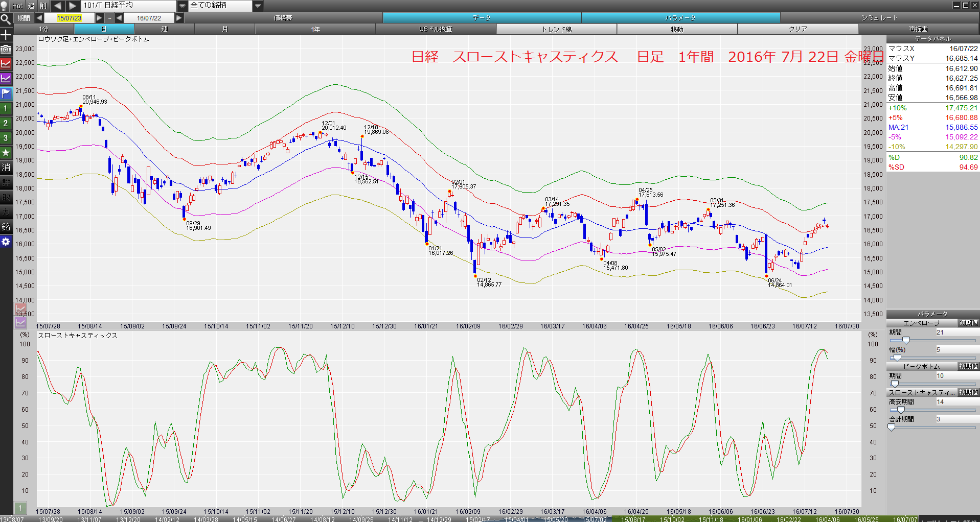Click the blue flag icon

(6, 93)
